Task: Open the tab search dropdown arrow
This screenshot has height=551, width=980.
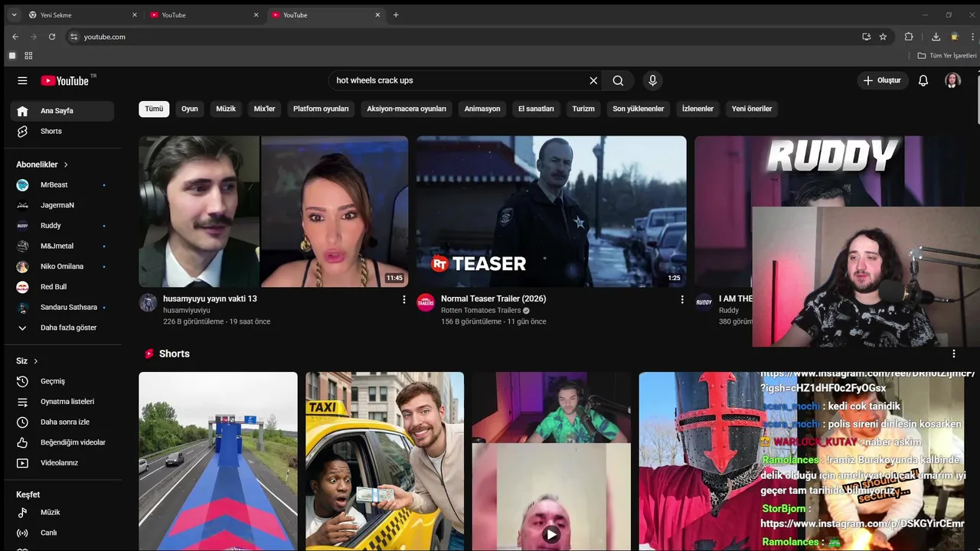Action: (14, 15)
